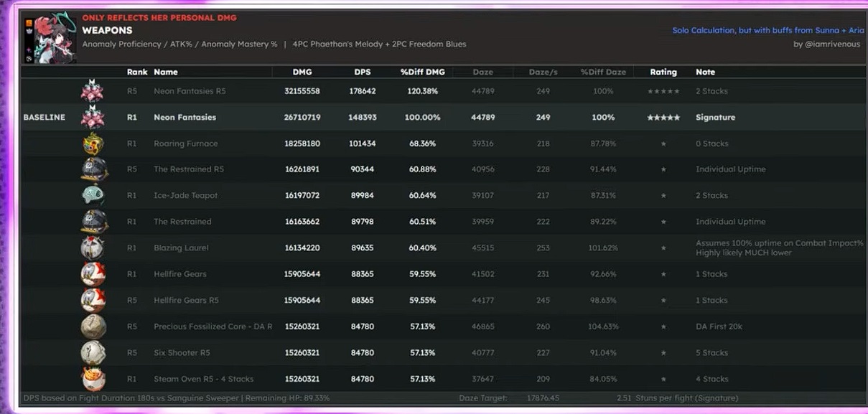Click the Name column header
Viewport: 868px width, 414px height.
point(166,72)
